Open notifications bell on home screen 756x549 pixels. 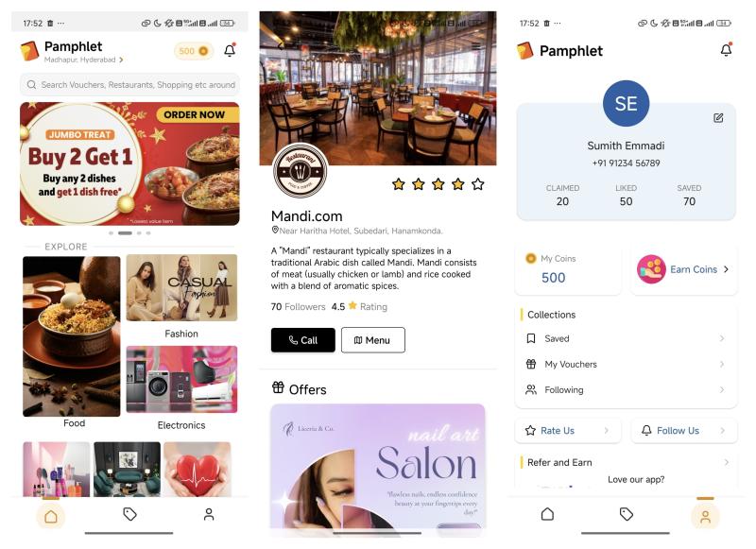230,50
